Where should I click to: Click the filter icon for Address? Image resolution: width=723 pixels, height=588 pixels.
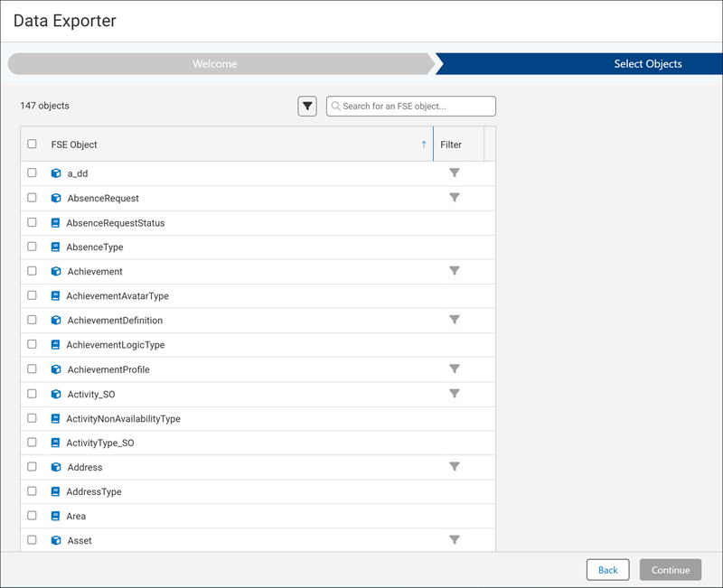(x=455, y=467)
